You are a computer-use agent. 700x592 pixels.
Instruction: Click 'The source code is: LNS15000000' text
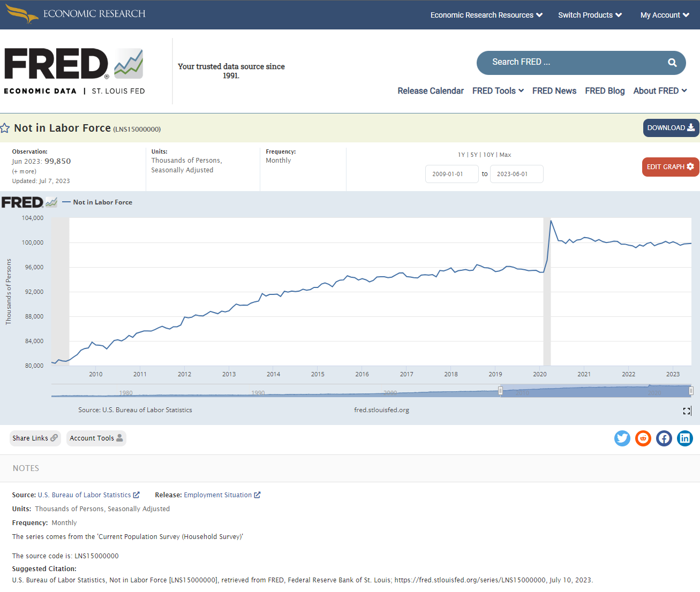point(65,556)
